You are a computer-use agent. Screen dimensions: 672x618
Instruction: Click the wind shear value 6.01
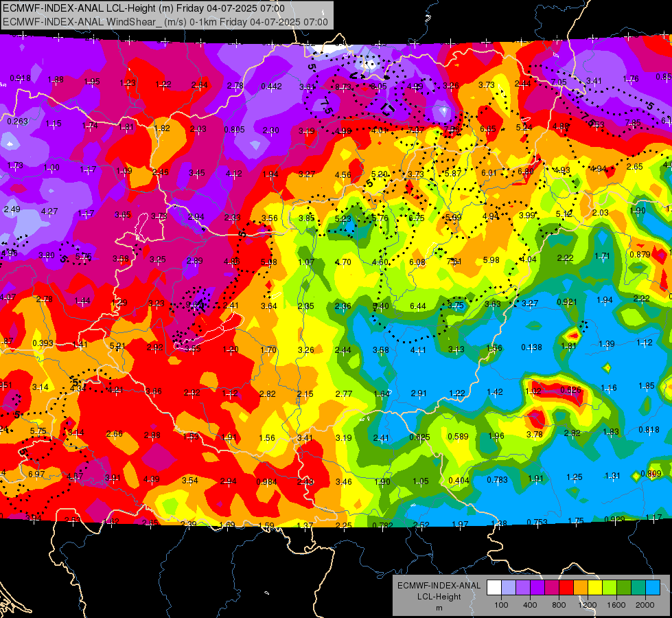[x=489, y=173]
